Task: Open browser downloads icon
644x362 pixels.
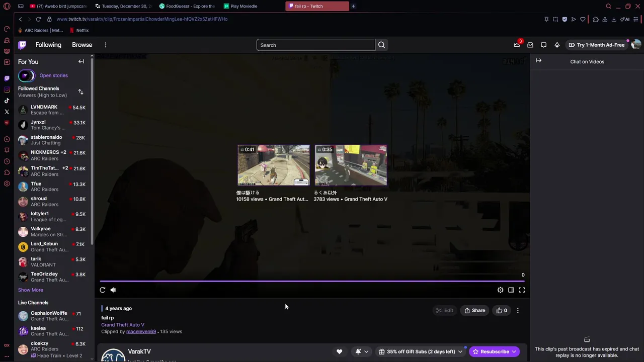Action: (x=614, y=19)
